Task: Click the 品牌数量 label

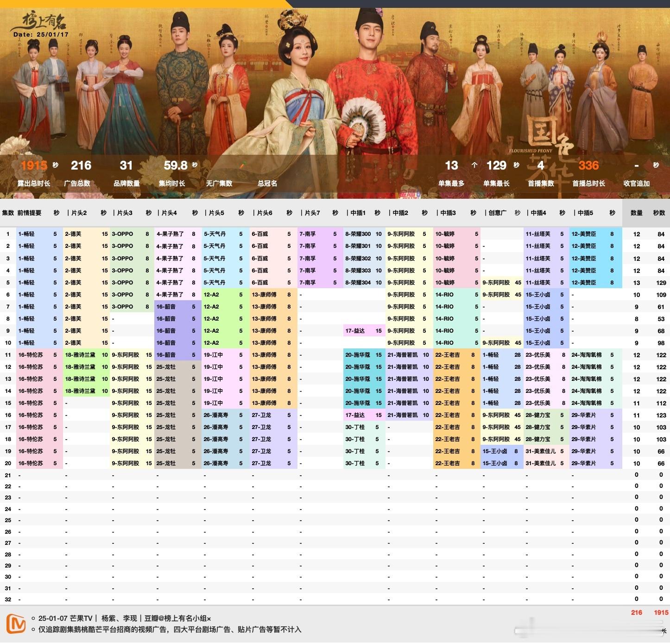Action: click(x=126, y=183)
